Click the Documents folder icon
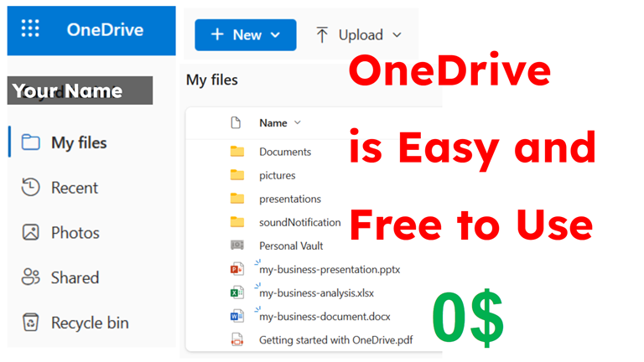This screenshot has width=644, height=362. (x=237, y=152)
